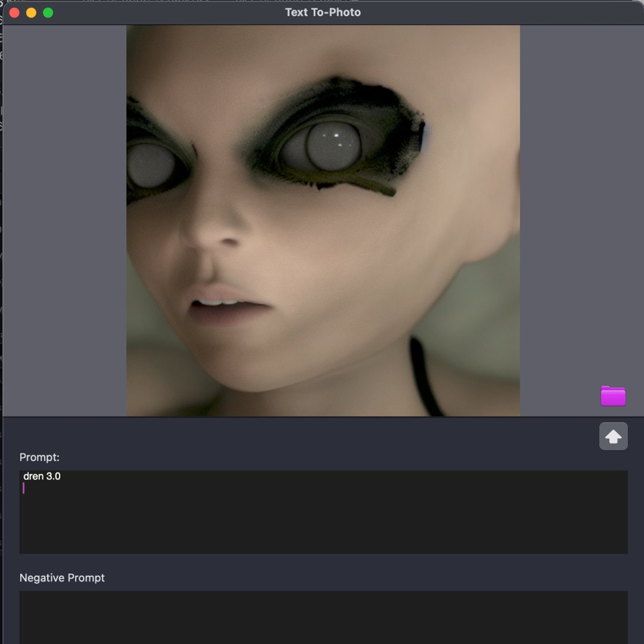Open the magenta output folder icon
Image resolution: width=644 pixels, height=644 pixels.
613,396
